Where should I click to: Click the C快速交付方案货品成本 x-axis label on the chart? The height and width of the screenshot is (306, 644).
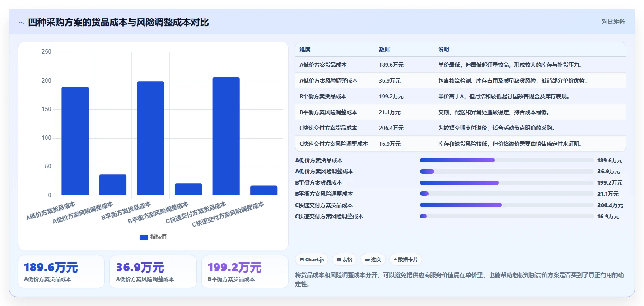point(196,213)
